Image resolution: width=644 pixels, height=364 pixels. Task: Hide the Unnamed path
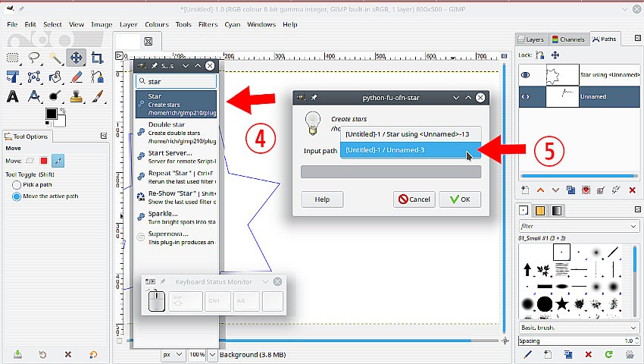coord(525,96)
